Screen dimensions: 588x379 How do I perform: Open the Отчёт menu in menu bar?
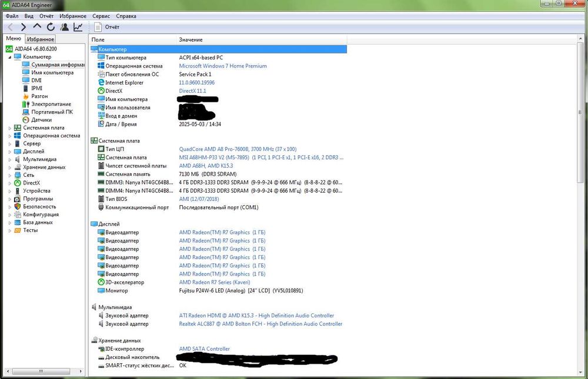pos(46,16)
